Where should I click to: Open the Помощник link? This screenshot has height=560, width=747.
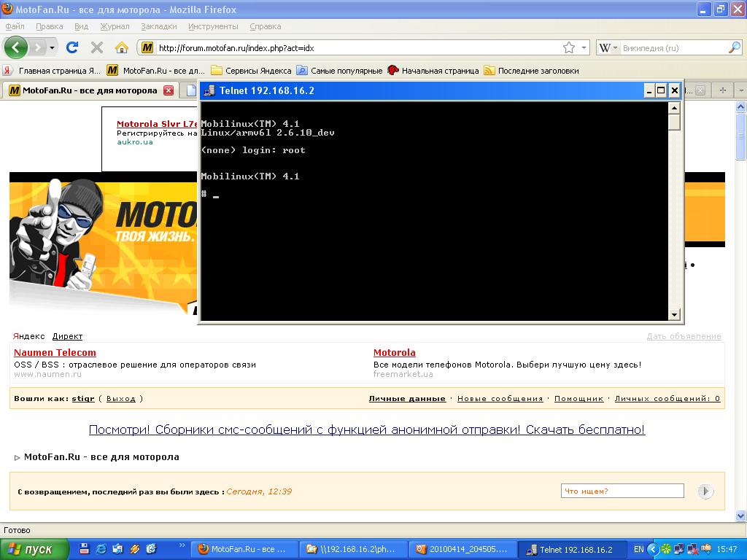coord(578,399)
